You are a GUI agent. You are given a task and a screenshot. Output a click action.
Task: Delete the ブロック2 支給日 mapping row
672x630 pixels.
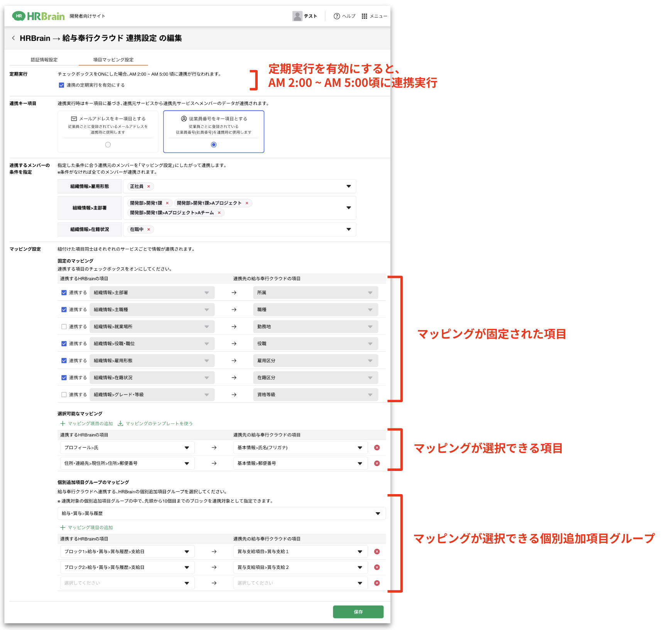377,567
